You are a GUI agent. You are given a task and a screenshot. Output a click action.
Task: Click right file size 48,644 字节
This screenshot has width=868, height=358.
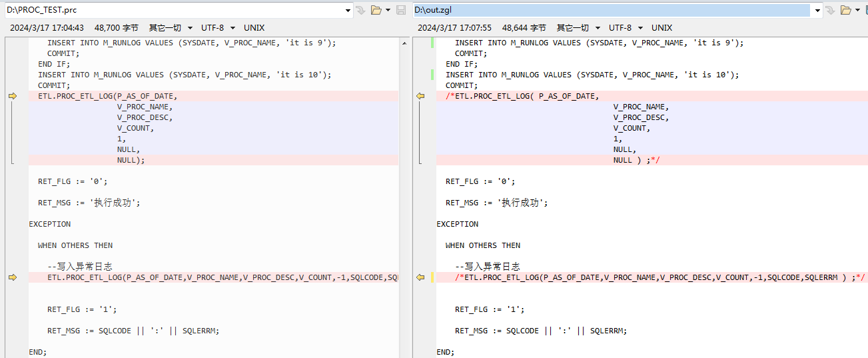tap(524, 27)
